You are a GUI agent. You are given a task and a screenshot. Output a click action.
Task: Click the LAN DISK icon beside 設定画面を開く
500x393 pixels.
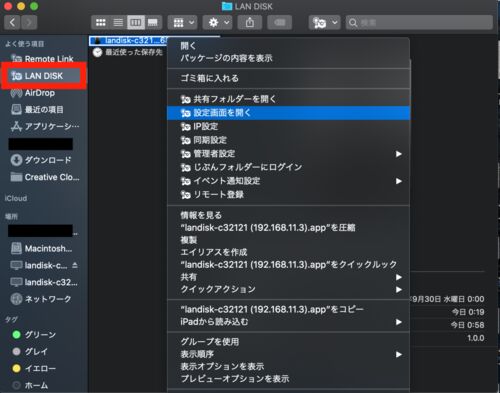186,113
